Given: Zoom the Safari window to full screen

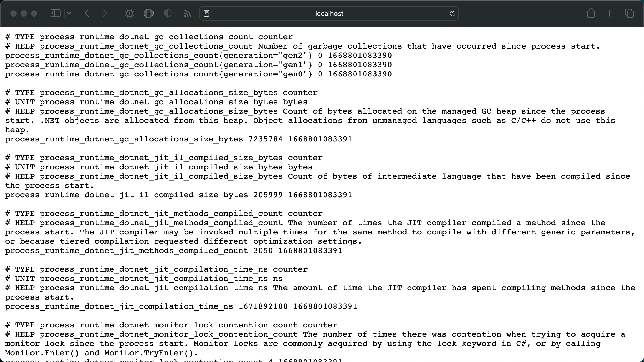Looking at the screenshot, I should click(x=34, y=13).
